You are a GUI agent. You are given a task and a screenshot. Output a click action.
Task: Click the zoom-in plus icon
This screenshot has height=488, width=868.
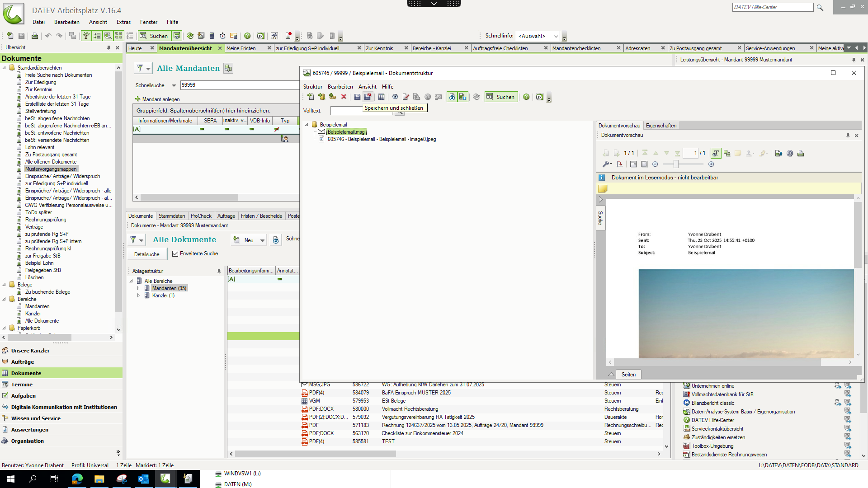(x=711, y=164)
